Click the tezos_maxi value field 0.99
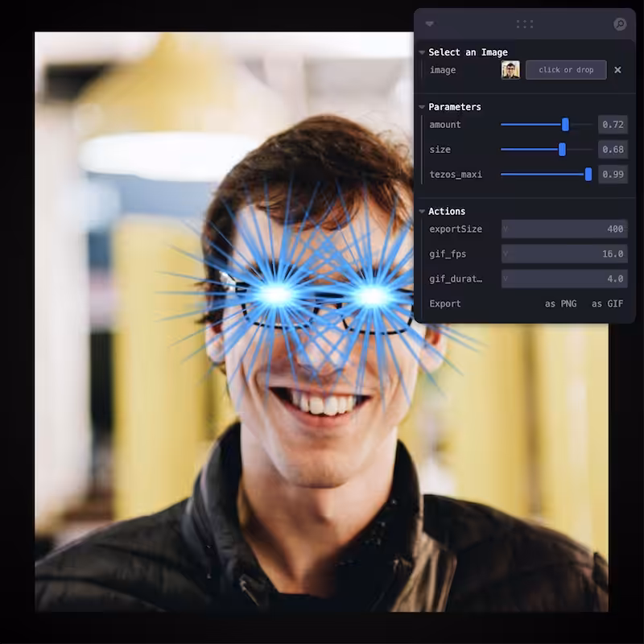Screen dimensions: 644x644 click(613, 174)
